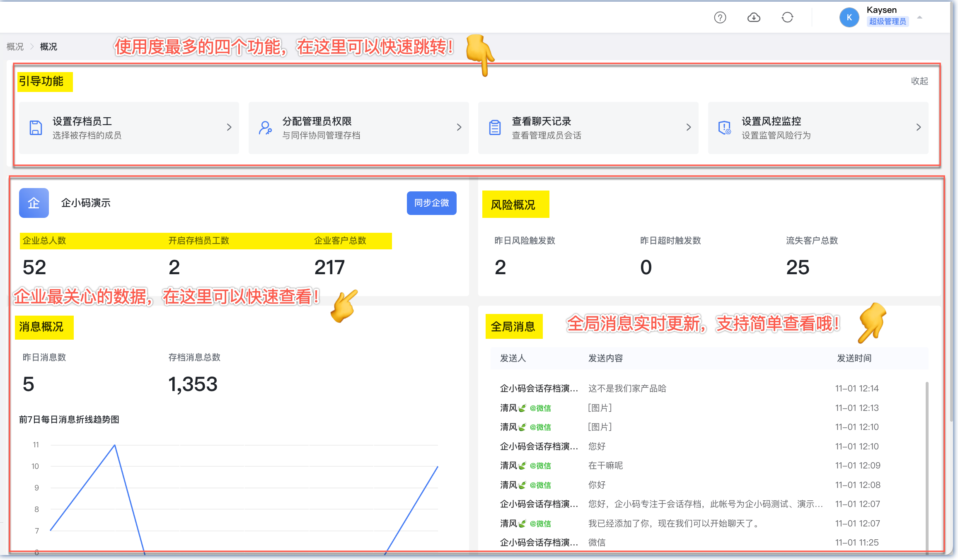
Task: Click the cloud download icon
Action: point(754,17)
